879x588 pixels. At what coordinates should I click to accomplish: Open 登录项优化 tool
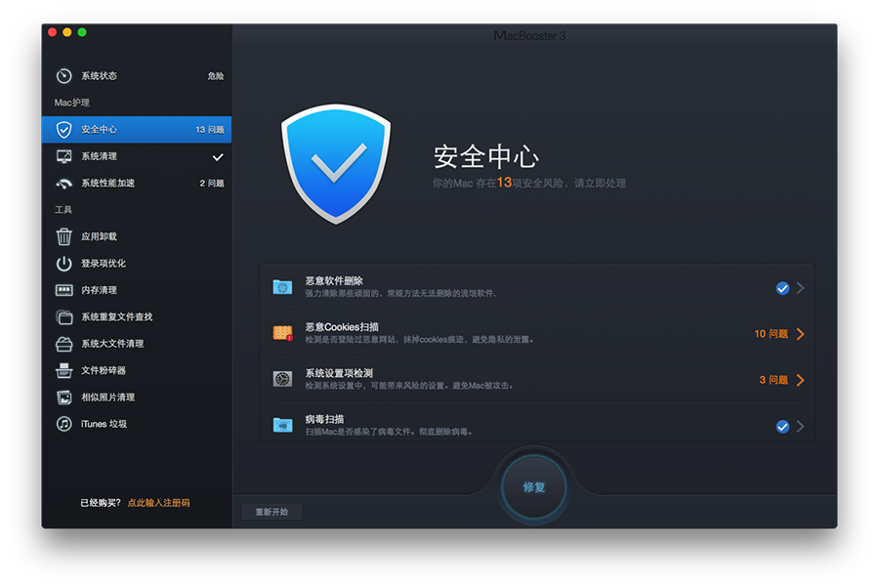[137, 264]
